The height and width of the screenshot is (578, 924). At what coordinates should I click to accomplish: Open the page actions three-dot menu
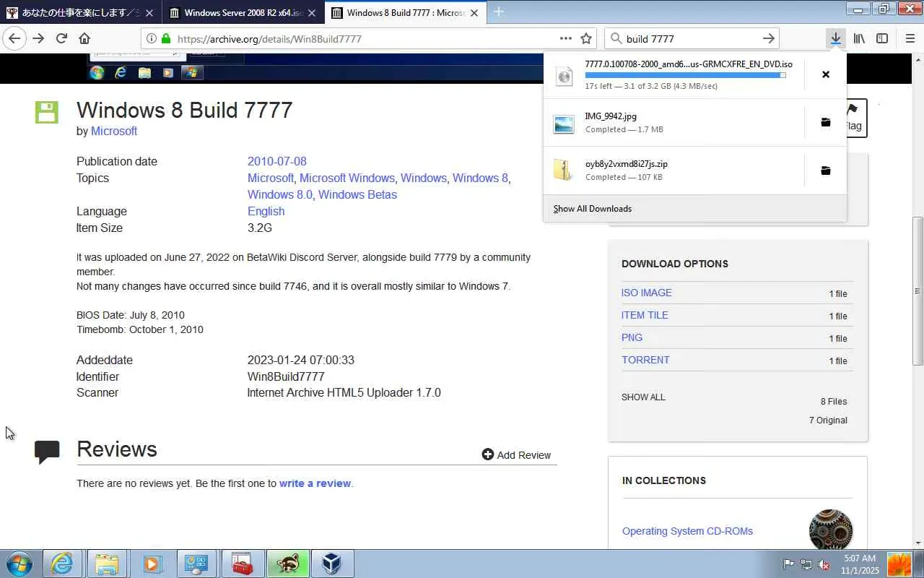click(x=566, y=38)
